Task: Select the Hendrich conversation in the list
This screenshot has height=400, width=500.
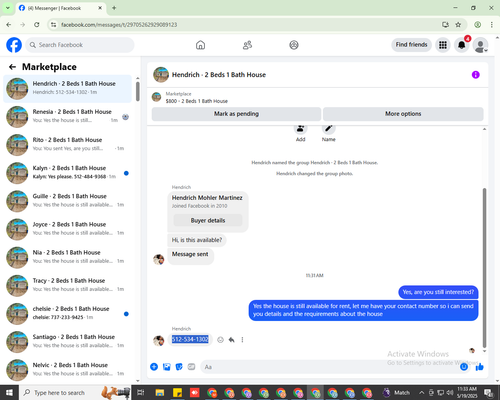Action: pyautogui.click(x=68, y=89)
